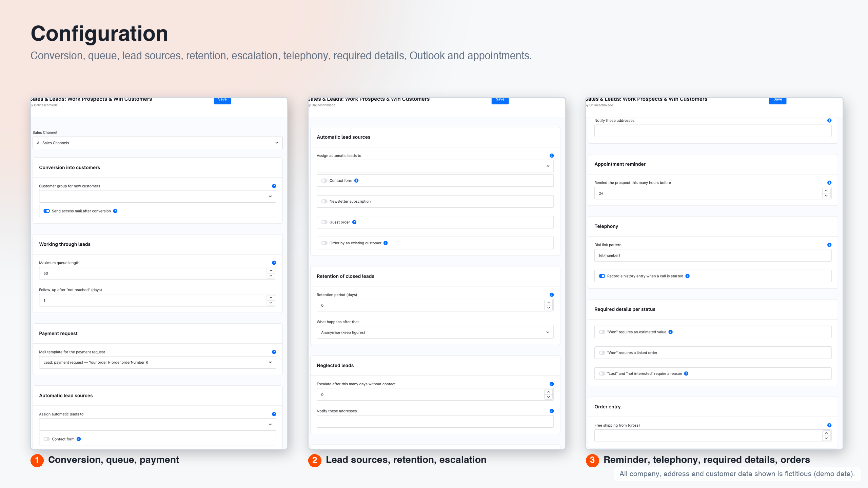868x488 pixels.
Task: Click help icon for Escalate after days without contact
Action: point(552,384)
